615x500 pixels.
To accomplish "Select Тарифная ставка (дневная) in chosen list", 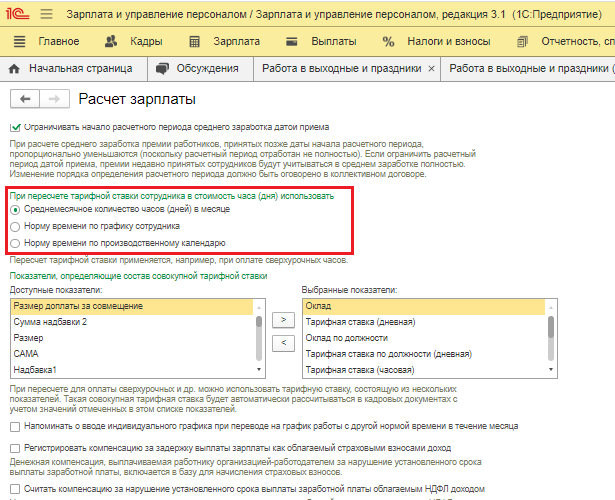I will [x=424, y=322].
